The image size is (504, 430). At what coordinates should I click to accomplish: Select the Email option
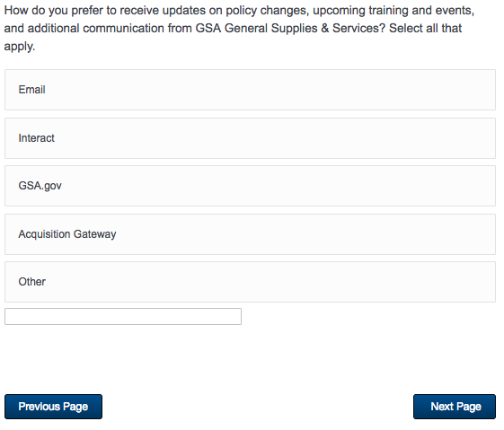250,90
